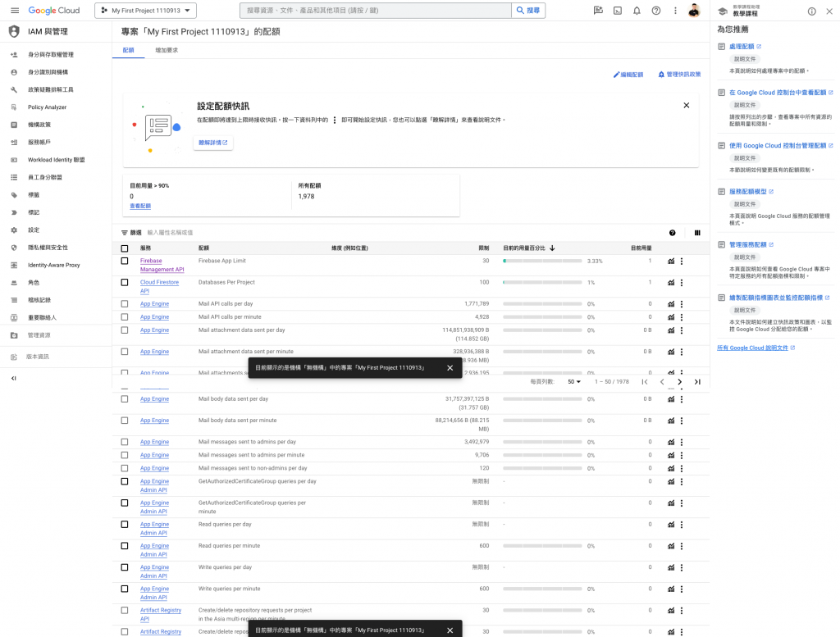840x637 pixels.
Task: Select all rows with header checkbox
Action: [125, 248]
